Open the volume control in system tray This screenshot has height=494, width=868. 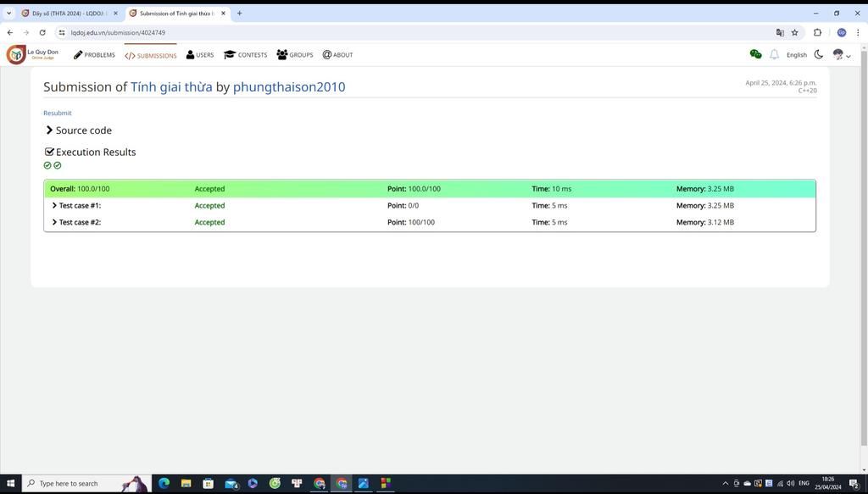click(x=791, y=484)
